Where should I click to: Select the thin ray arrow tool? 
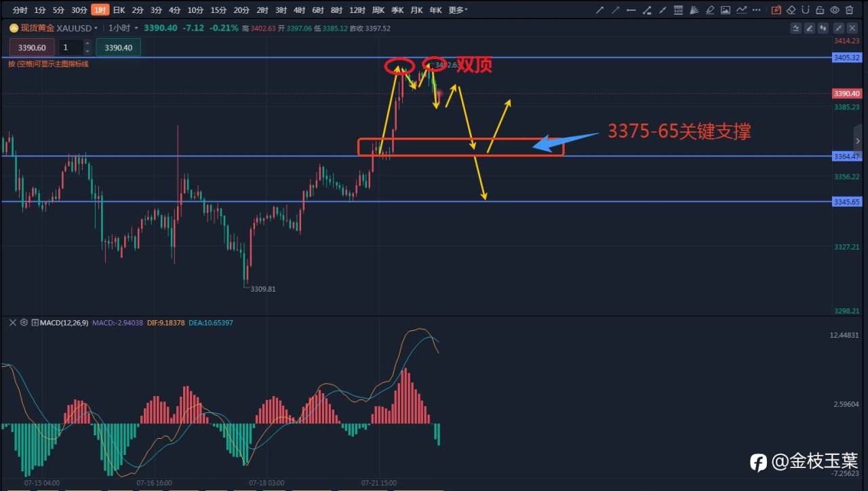[616, 10]
